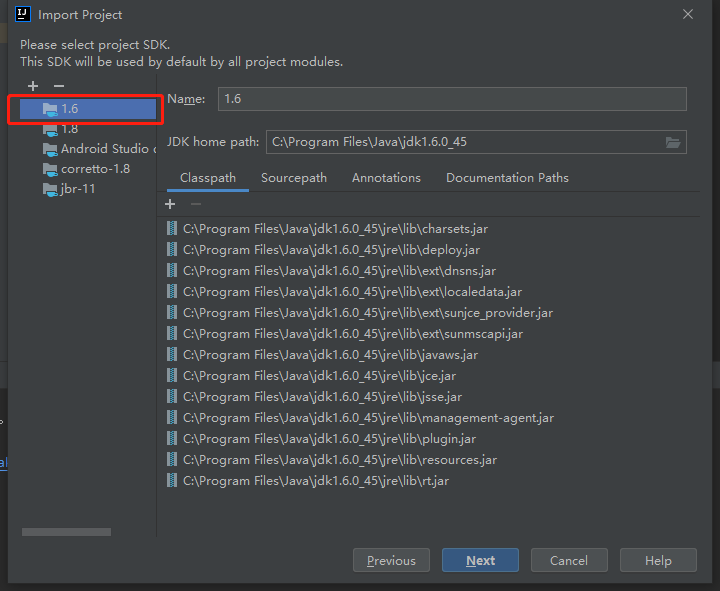Select the resources.jar classpath entry
This screenshot has height=591, width=720.
332,460
